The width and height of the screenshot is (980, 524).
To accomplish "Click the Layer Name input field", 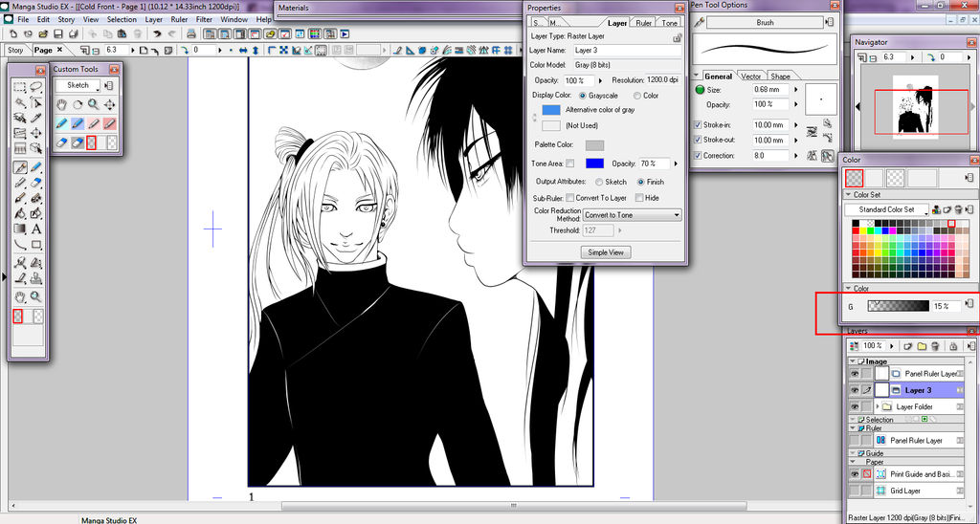I will pyautogui.click(x=626, y=51).
